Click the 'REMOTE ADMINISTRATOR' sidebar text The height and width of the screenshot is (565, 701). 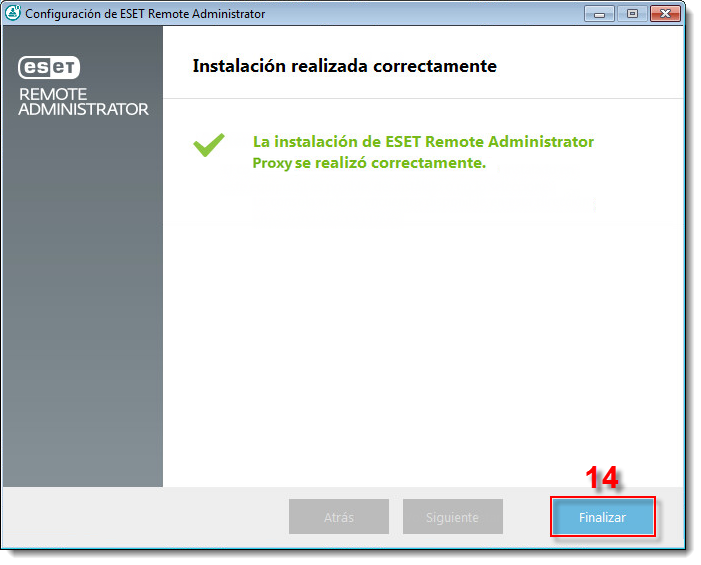tap(83, 102)
